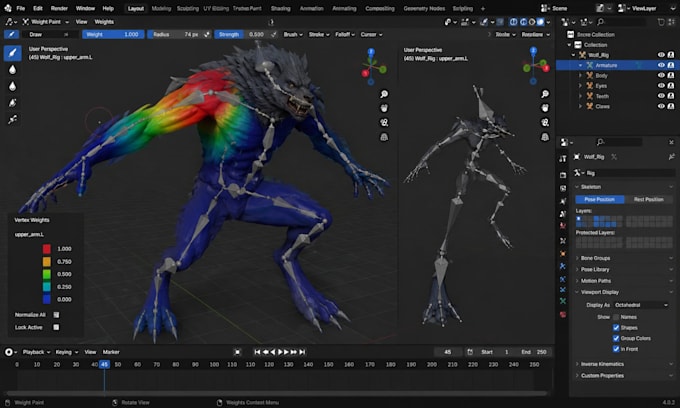Click the Scene selector icon in top bar
This screenshot has width=680, height=408.
tap(545, 8)
